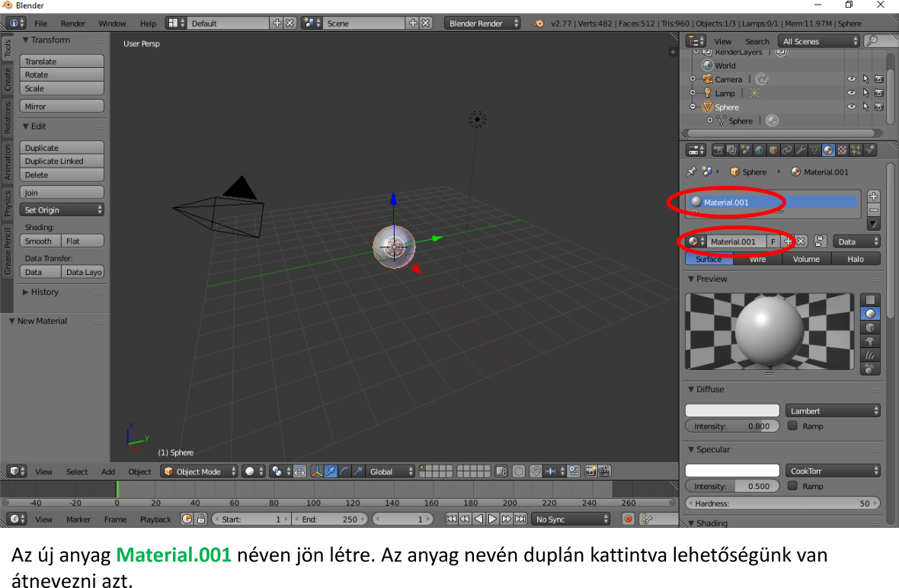Open the Render menu
The image size is (899, 588).
[73, 24]
